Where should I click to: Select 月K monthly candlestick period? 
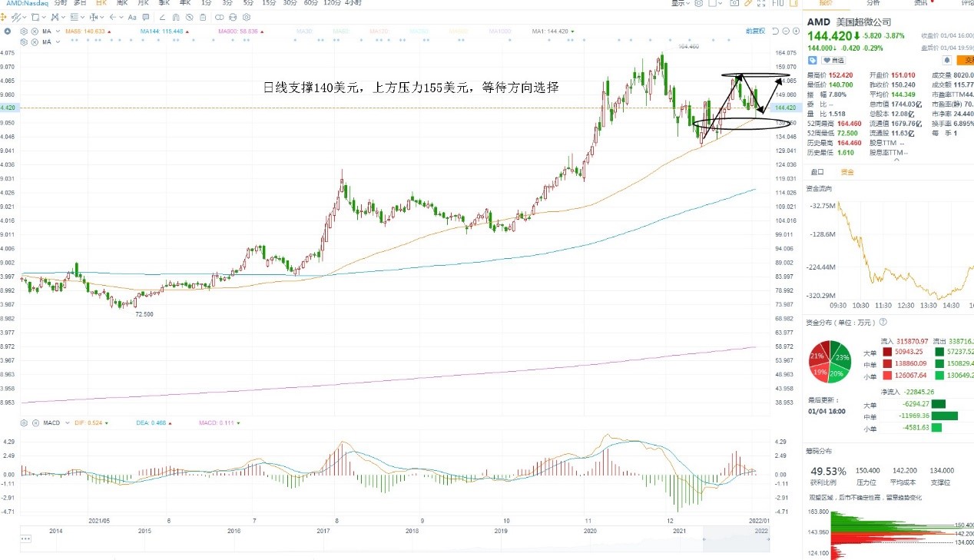143,3
